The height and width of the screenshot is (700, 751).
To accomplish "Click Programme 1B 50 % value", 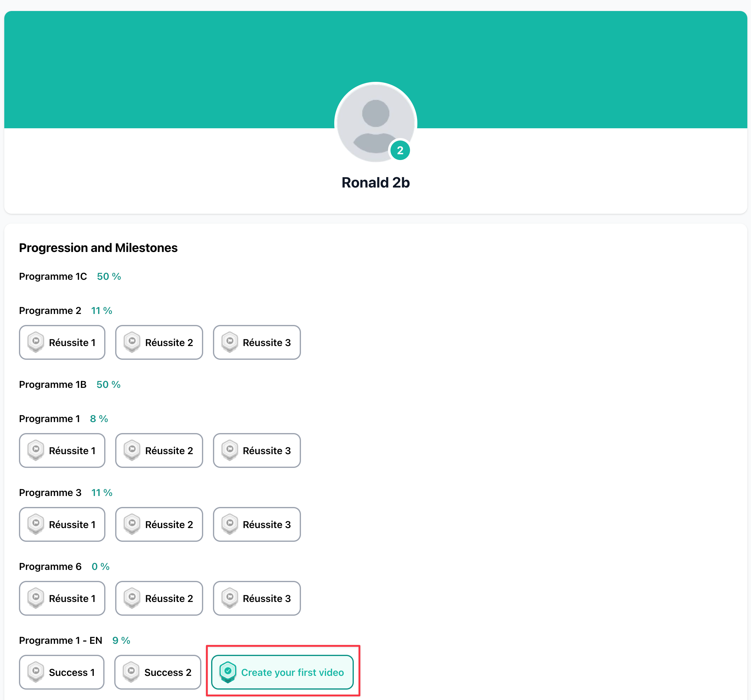I will tap(108, 384).
